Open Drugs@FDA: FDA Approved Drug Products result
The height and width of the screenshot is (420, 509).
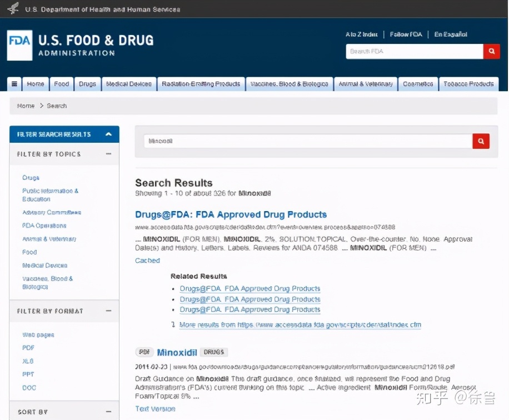tap(231, 214)
